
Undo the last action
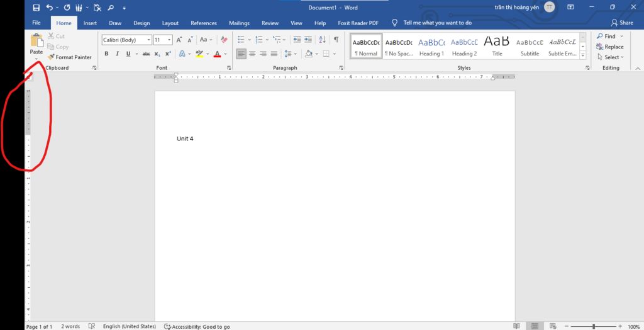coord(49,8)
